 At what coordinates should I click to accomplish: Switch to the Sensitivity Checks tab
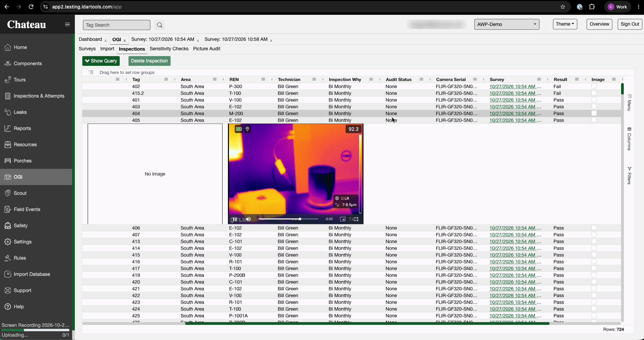coord(169,49)
